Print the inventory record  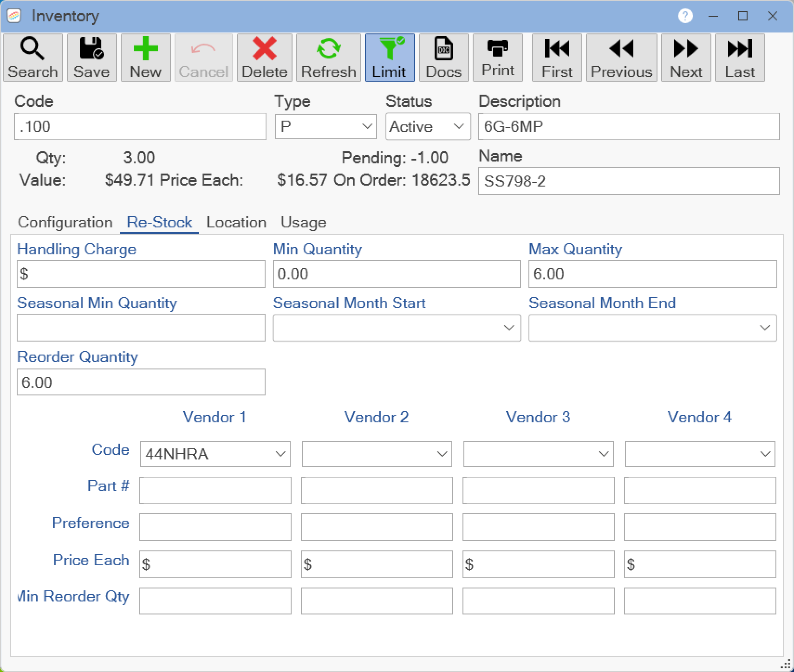[498, 58]
